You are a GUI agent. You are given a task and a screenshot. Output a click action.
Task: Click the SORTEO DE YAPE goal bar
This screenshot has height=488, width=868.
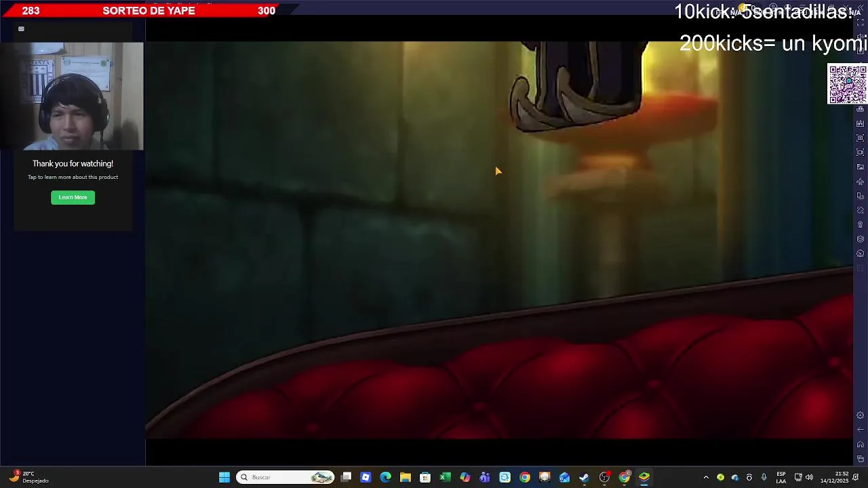(148, 10)
